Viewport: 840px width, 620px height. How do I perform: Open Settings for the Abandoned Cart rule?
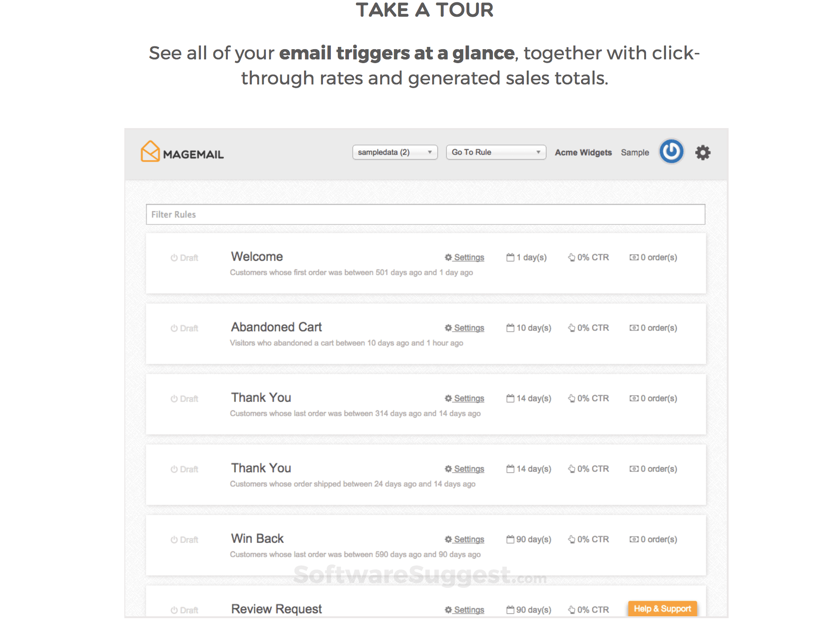tap(468, 327)
